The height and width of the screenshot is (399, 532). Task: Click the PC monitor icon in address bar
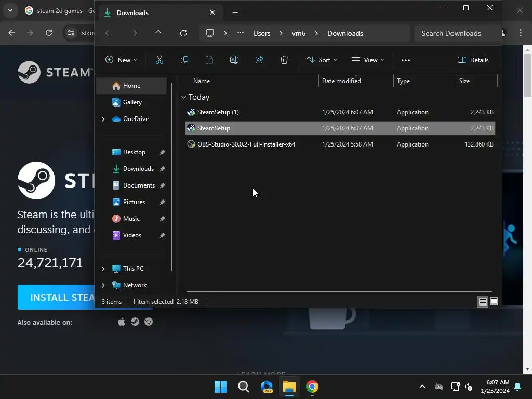(x=210, y=33)
